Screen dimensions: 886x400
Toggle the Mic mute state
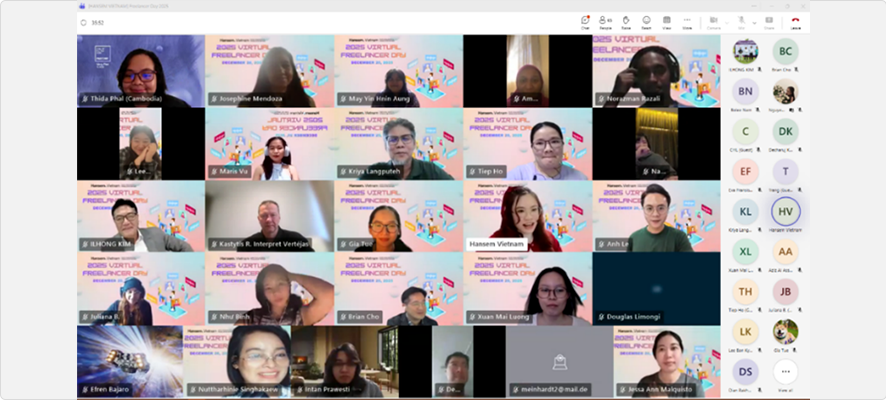[x=741, y=22]
